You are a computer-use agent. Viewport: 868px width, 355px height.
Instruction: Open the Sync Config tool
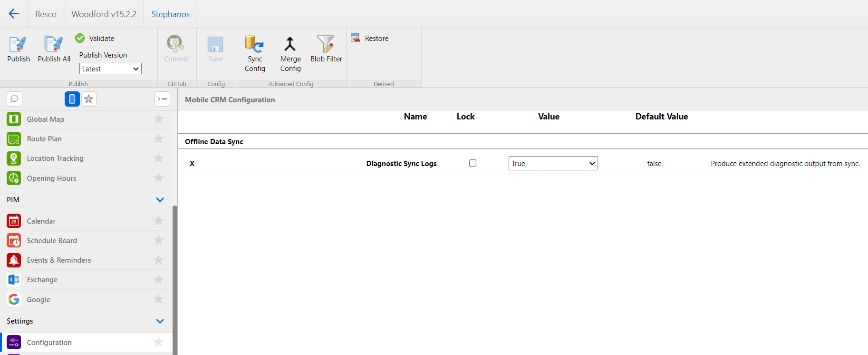coord(255,44)
